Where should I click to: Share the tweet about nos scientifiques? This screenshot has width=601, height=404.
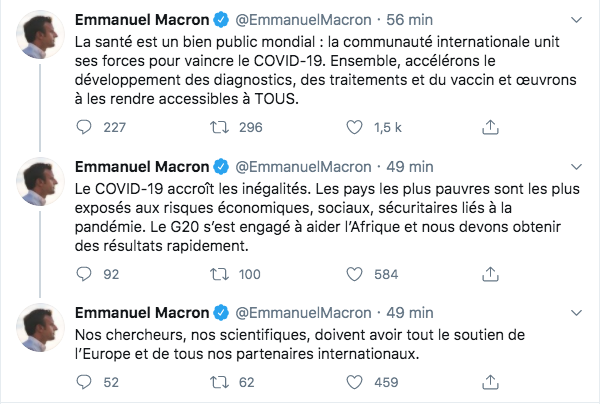[x=490, y=381]
